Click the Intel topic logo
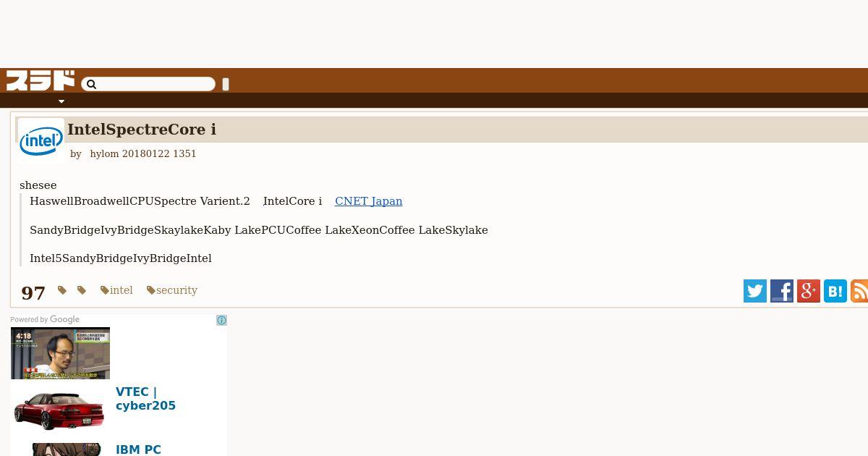The image size is (868, 456). click(x=41, y=141)
